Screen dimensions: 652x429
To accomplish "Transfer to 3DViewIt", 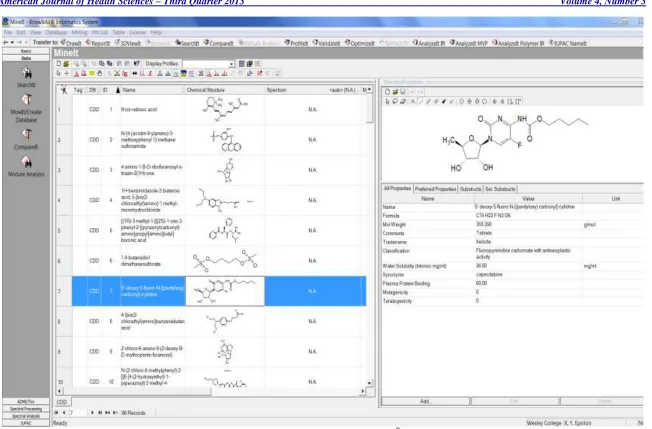I will (128, 43).
